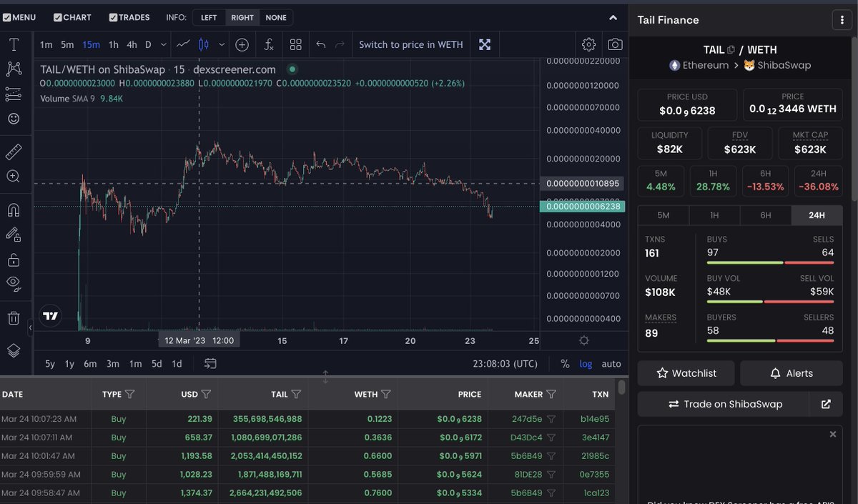Filter trades by USD amount

coord(207,394)
